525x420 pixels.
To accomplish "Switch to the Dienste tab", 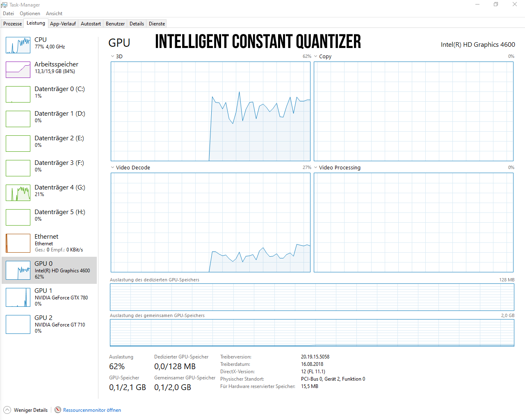I will coord(157,24).
